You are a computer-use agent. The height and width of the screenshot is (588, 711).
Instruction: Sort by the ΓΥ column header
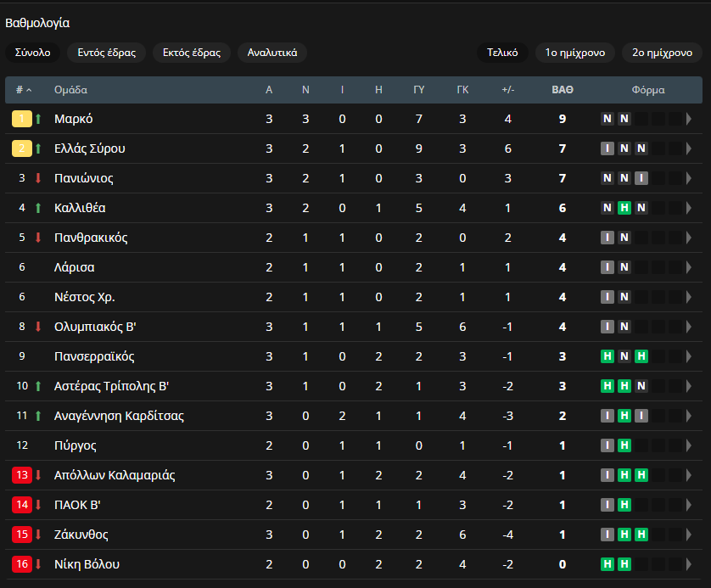(419, 90)
